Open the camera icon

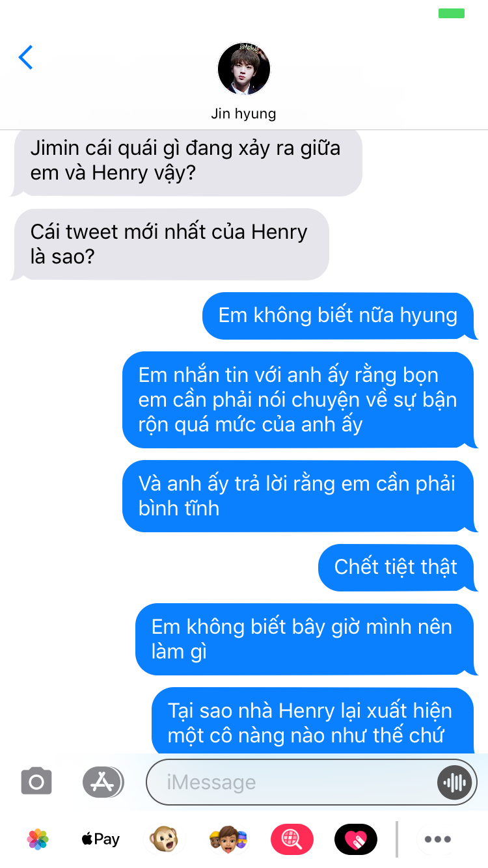[36, 781]
